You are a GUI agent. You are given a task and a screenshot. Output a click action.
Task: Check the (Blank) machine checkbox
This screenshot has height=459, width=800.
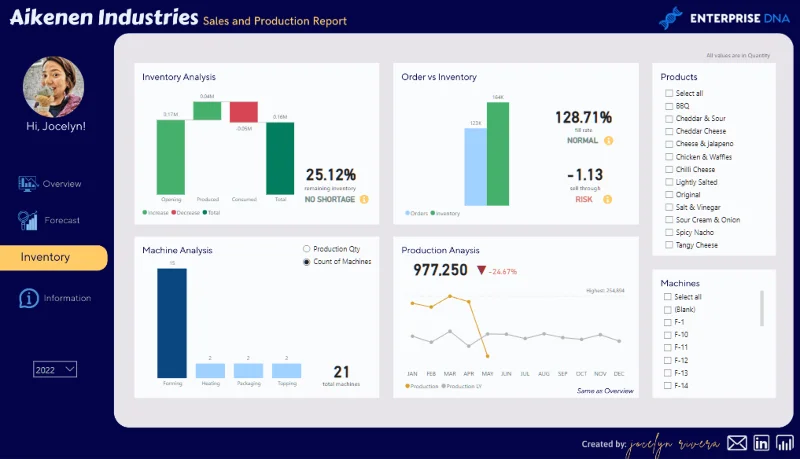click(667, 310)
